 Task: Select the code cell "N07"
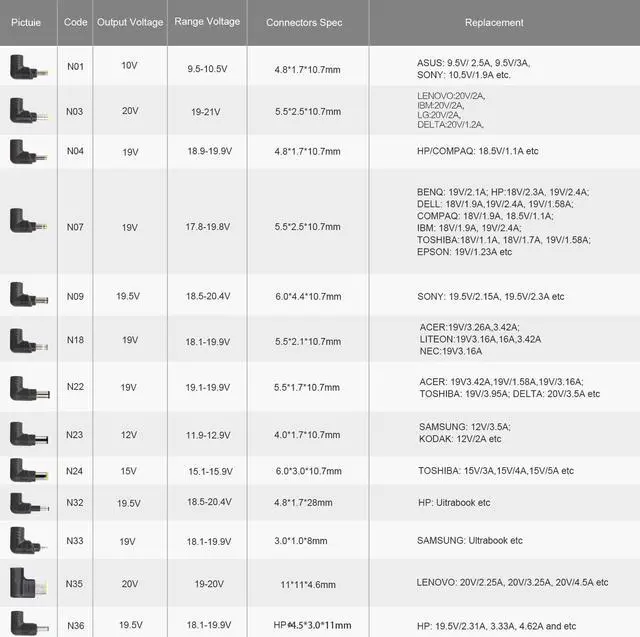click(x=75, y=227)
